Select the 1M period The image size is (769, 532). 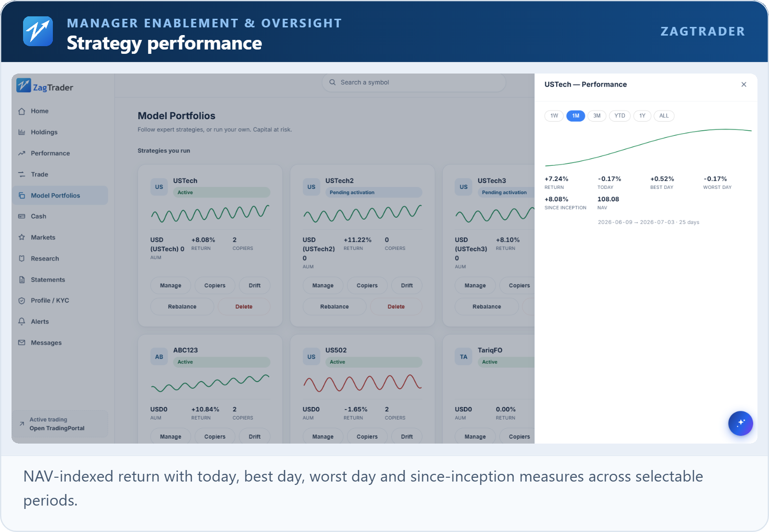click(576, 116)
